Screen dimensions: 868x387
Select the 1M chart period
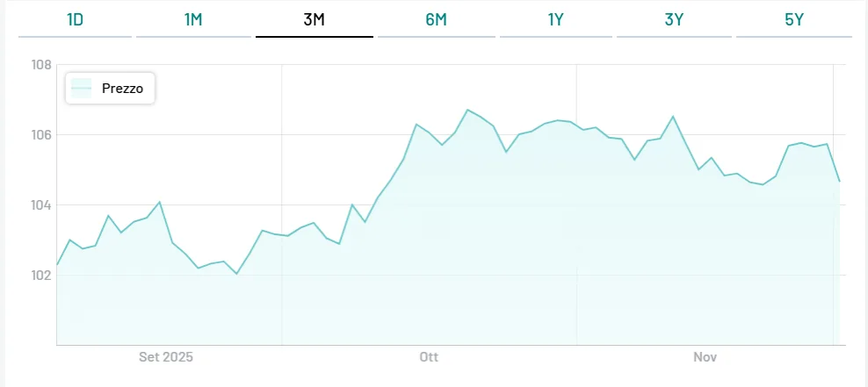click(193, 19)
